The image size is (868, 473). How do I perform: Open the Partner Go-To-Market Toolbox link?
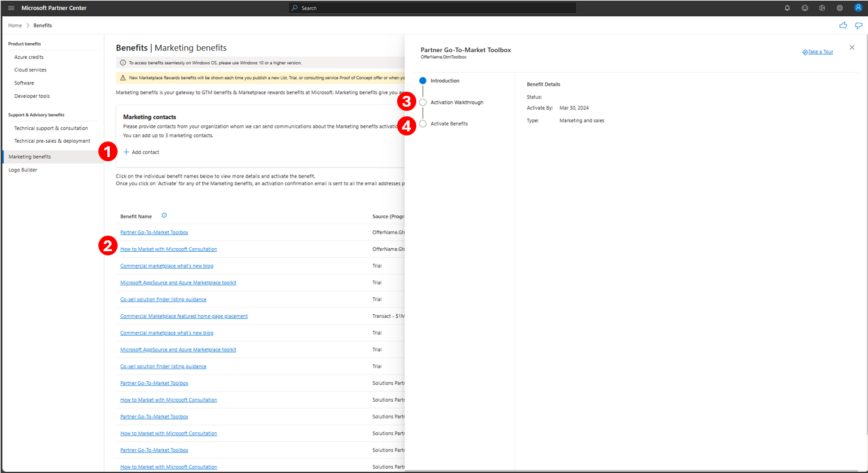click(154, 232)
